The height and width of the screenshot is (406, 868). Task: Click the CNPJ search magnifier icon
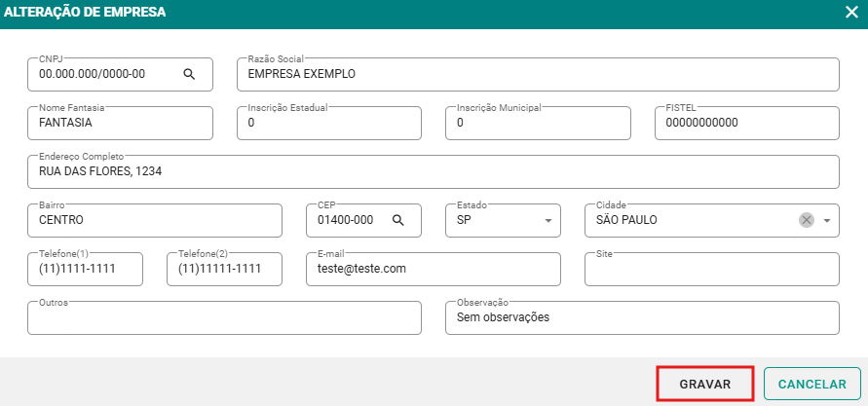pyautogui.click(x=190, y=74)
